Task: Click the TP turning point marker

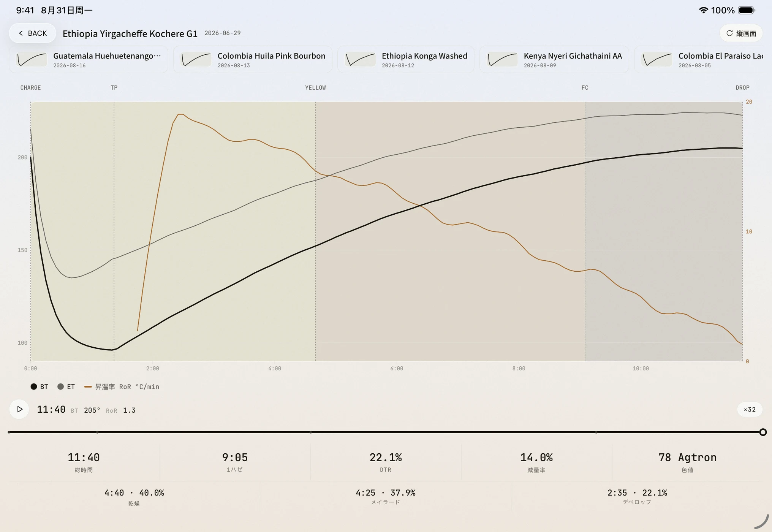Action: 114,88
